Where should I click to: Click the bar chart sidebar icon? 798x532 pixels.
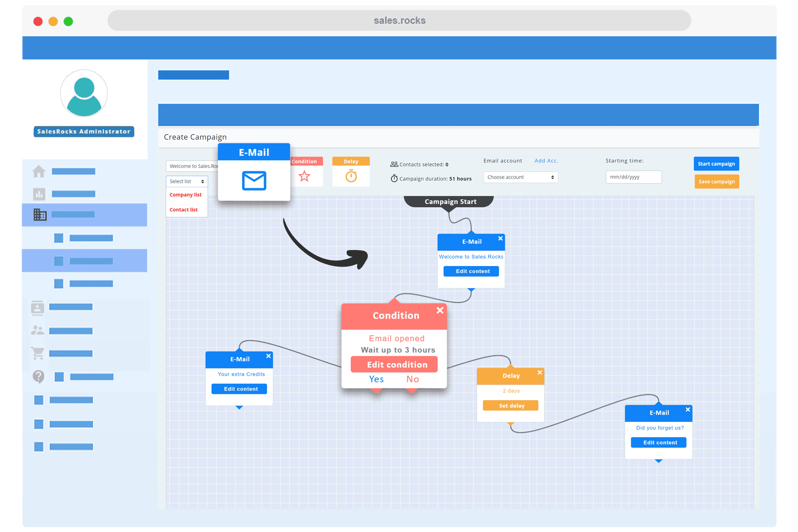39,194
